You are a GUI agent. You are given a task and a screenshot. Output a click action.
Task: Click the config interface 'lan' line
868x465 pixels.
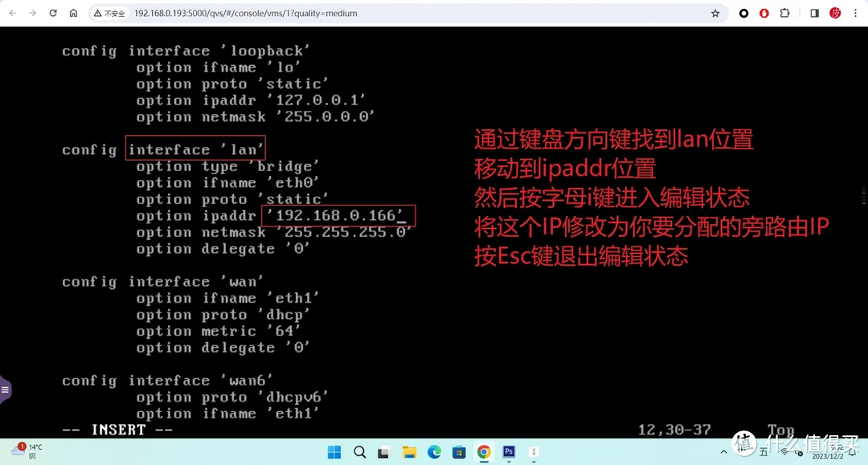click(162, 150)
